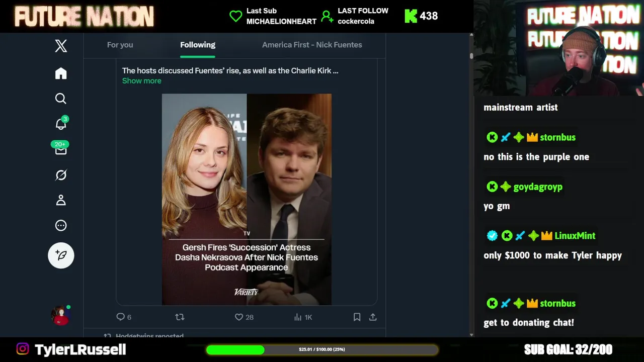Click stornbus username above 'purple one' message
This screenshot has width=644, height=362.
[557, 137]
